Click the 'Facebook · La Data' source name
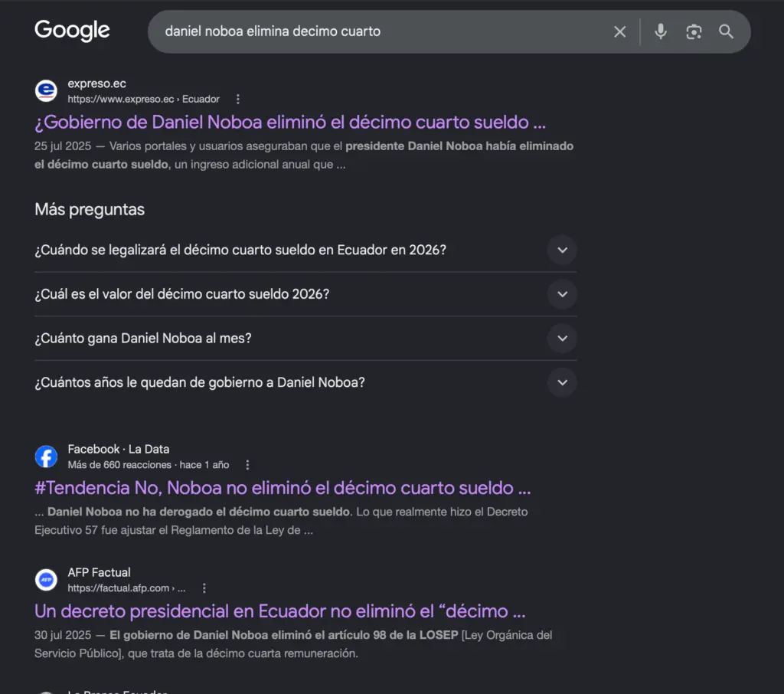The width and height of the screenshot is (784, 694). 119,449
